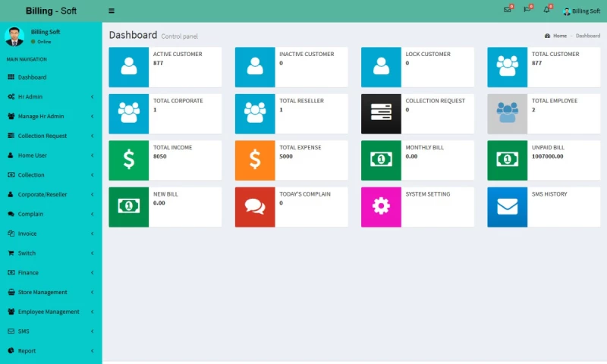Expand the Report sidebar chevron
This screenshot has width=607, height=364.
[92, 350]
